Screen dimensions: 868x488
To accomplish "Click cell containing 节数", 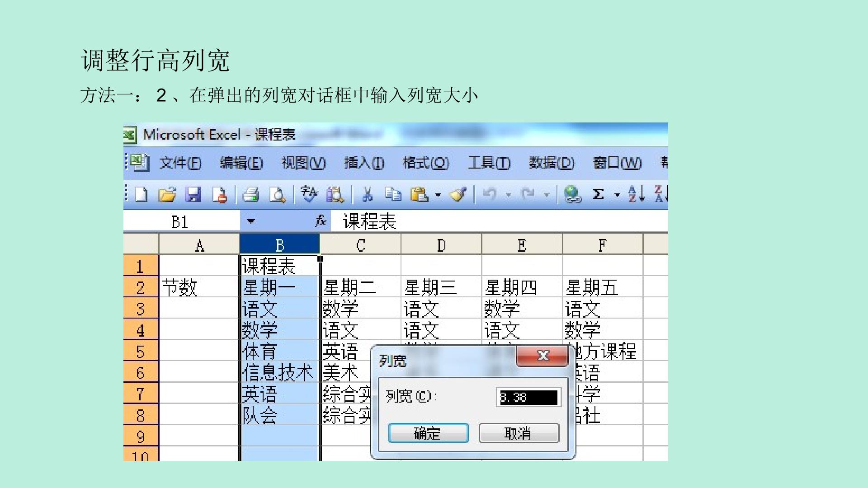I will pyautogui.click(x=199, y=286).
